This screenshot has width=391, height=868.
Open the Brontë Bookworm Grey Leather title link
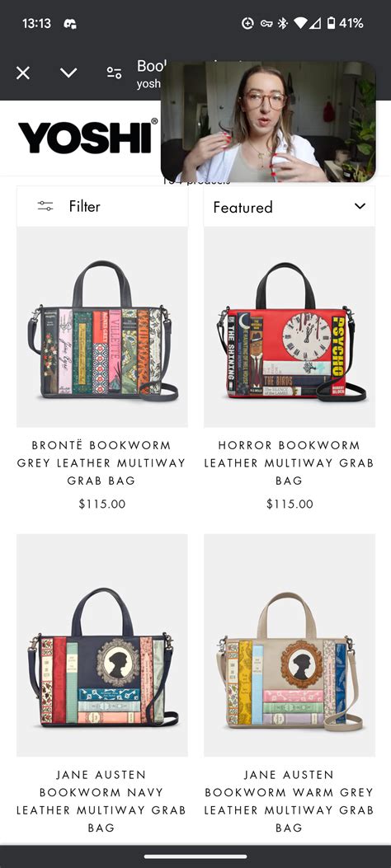click(x=101, y=462)
